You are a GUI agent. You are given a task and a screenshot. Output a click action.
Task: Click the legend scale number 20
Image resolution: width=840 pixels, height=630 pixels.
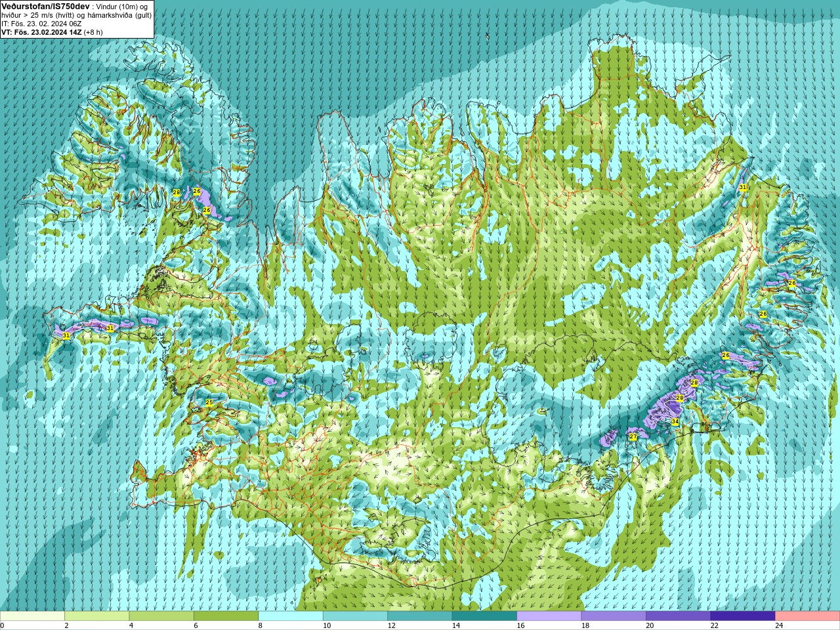pyautogui.click(x=650, y=626)
